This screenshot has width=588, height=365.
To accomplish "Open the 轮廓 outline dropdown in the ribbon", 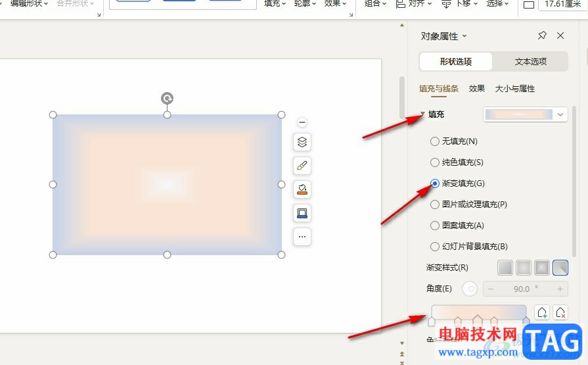I will [305, 3].
